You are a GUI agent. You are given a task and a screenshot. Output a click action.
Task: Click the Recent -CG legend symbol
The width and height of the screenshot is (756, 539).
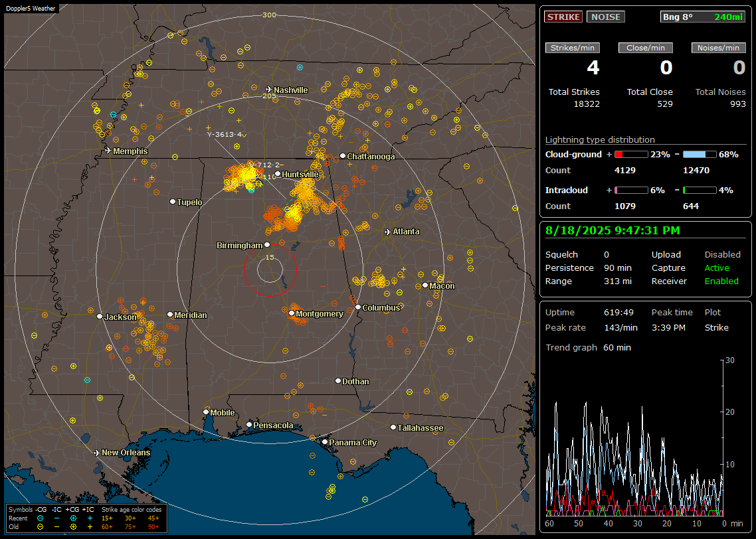coord(40,518)
